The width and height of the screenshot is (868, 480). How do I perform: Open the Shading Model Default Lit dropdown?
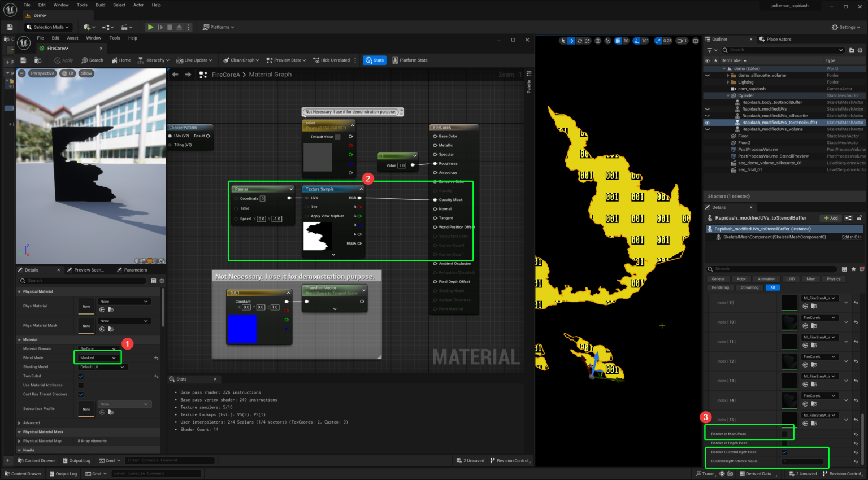(102, 367)
